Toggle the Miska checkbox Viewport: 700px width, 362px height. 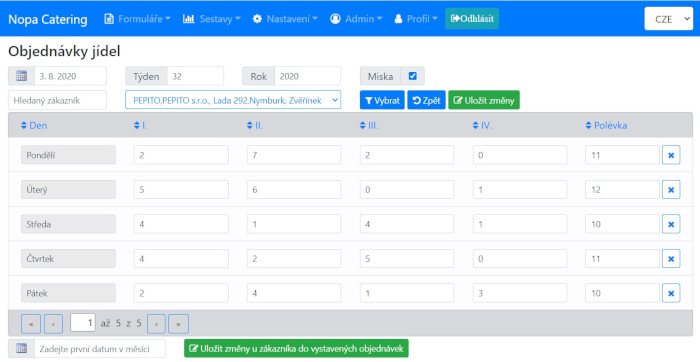[412, 76]
